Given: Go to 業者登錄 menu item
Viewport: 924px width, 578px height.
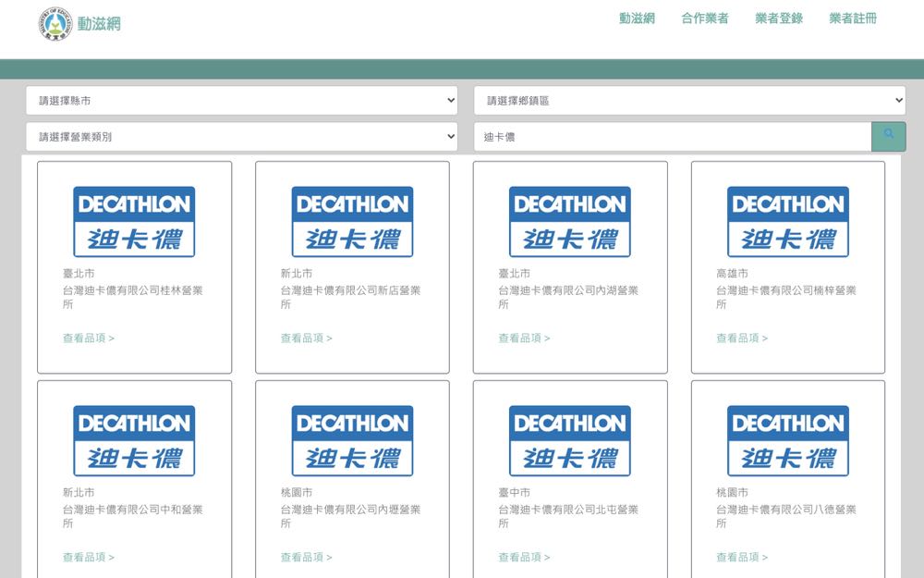Looking at the screenshot, I should point(779,18).
